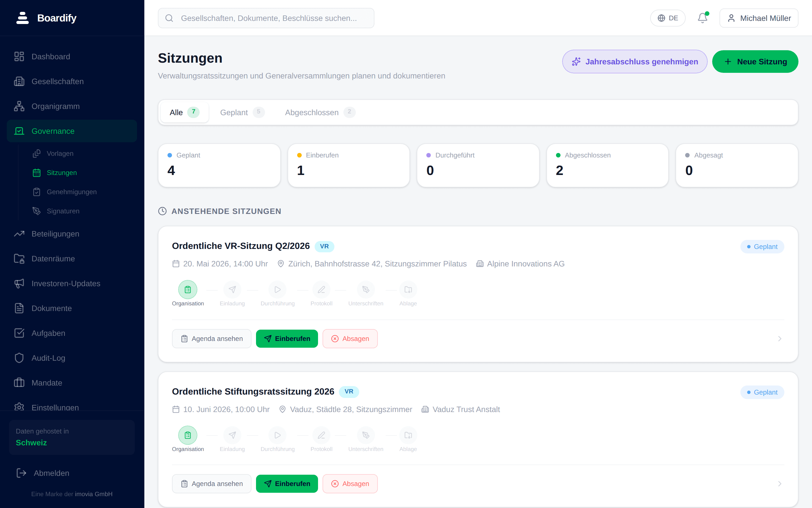Click Organisation step icon for Stiftungsratssitzung 2026
This screenshot has height=508, width=812.
(x=187, y=435)
